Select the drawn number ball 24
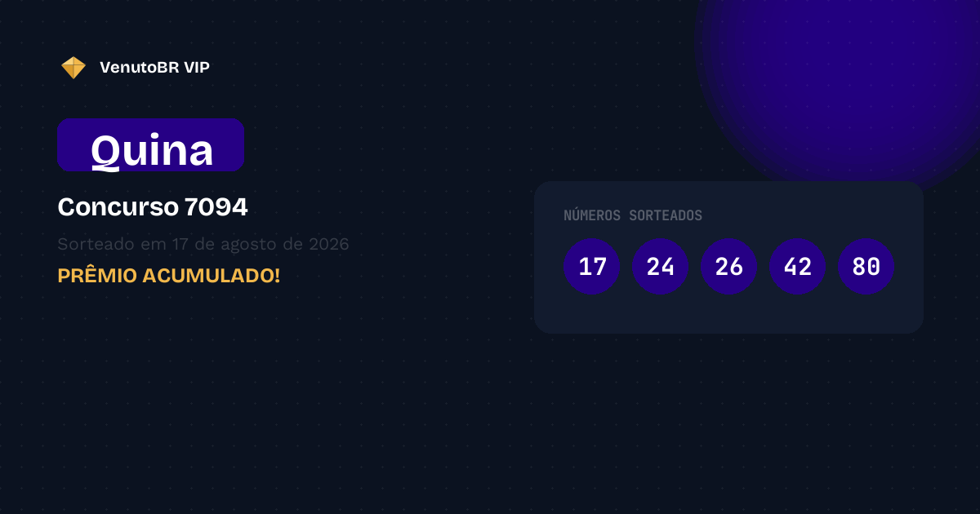This screenshot has width=980, height=514. point(661,266)
